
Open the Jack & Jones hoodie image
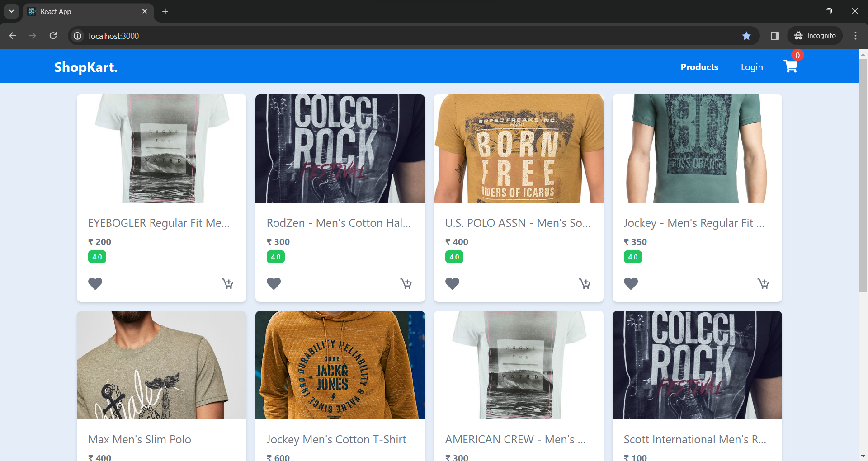340,365
